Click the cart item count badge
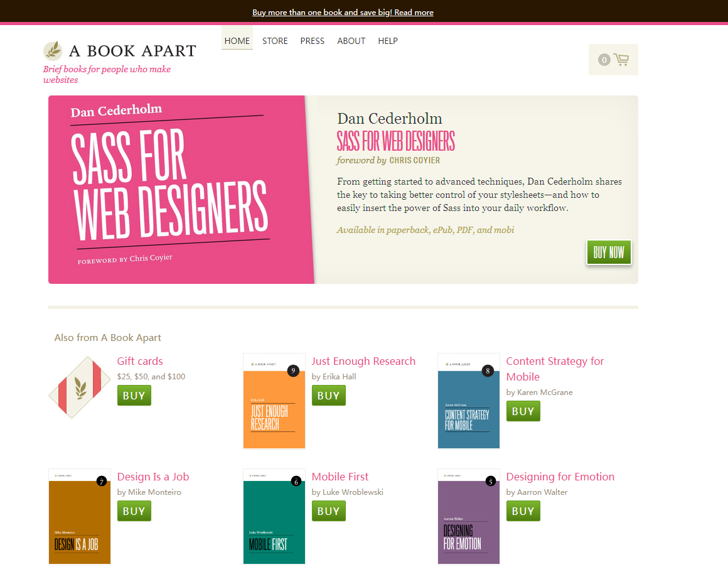 click(604, 60)
